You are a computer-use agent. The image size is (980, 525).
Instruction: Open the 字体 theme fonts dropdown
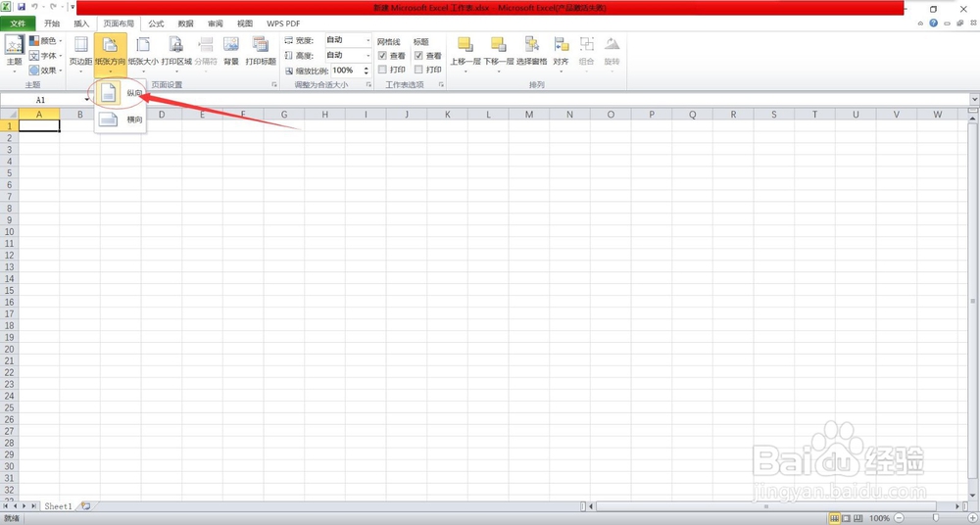pyautogui.click(x=45, y=56)
